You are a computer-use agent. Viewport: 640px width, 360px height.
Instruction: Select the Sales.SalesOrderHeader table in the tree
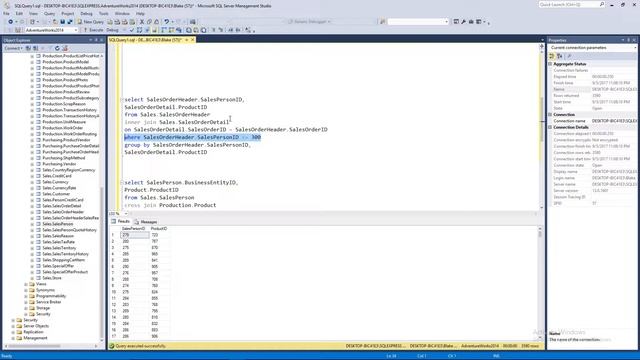[x=63, y=212]
